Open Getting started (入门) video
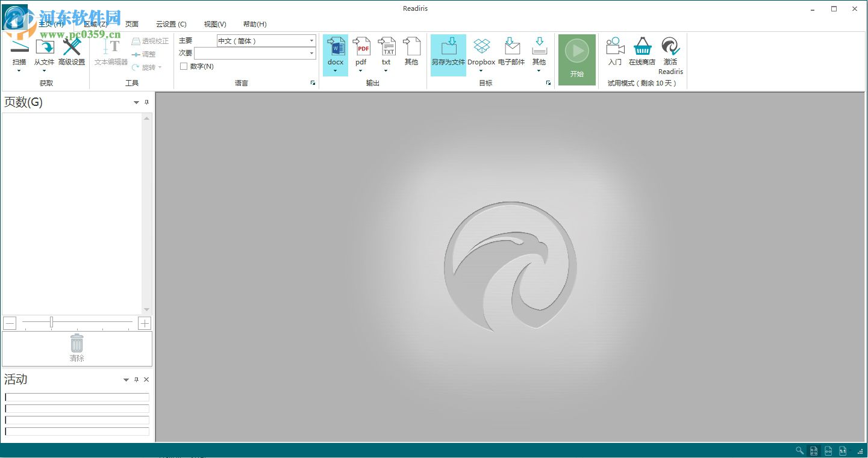The width and height of the screenshot is (868, 458). click(x=615, y=51)
